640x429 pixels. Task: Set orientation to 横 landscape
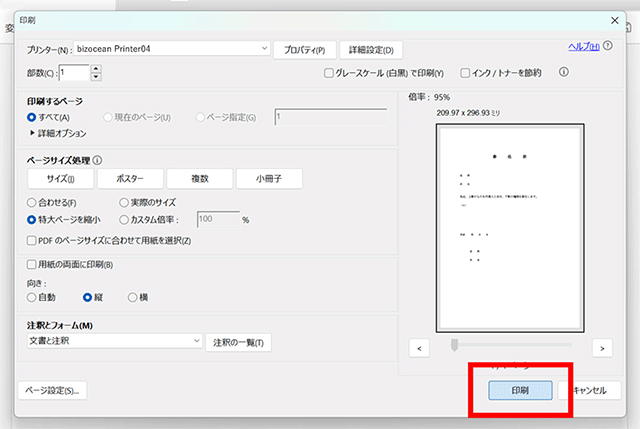[x=132, y=297]
